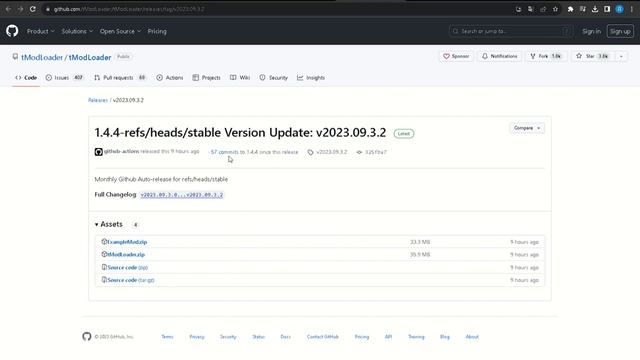Fork the repository with Fork button
This screenshot has height=360, width=640.
click(546, 56)
